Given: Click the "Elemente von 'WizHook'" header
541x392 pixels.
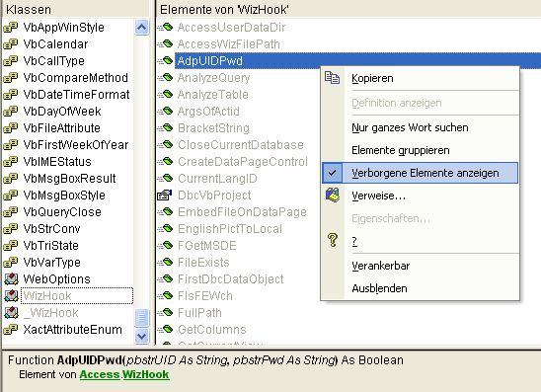Looking at the screenshot, I should (x=348, y=9).
